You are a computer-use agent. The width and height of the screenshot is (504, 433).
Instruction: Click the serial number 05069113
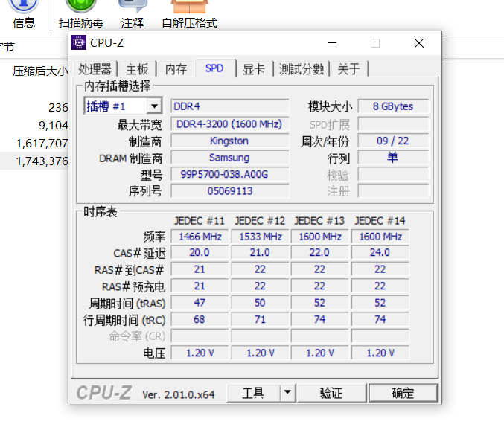(230, 190)
